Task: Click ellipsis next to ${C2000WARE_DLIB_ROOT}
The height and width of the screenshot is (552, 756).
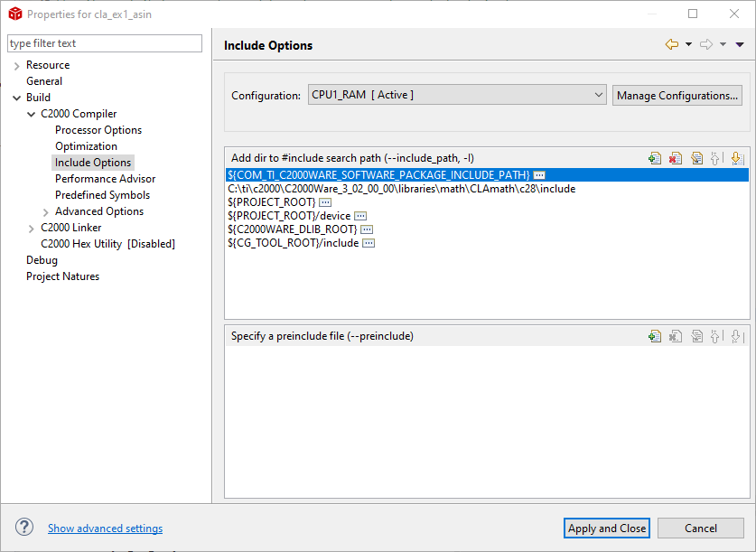Action: (367, 229)
